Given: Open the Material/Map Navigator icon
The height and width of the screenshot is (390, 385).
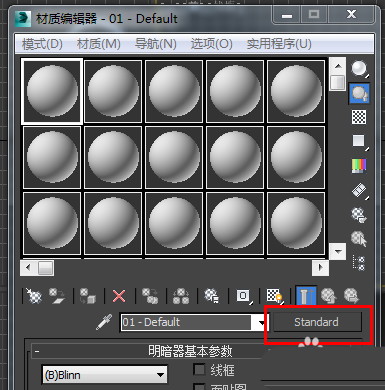Looking at the screenshot, I should (x=359, y=263).
